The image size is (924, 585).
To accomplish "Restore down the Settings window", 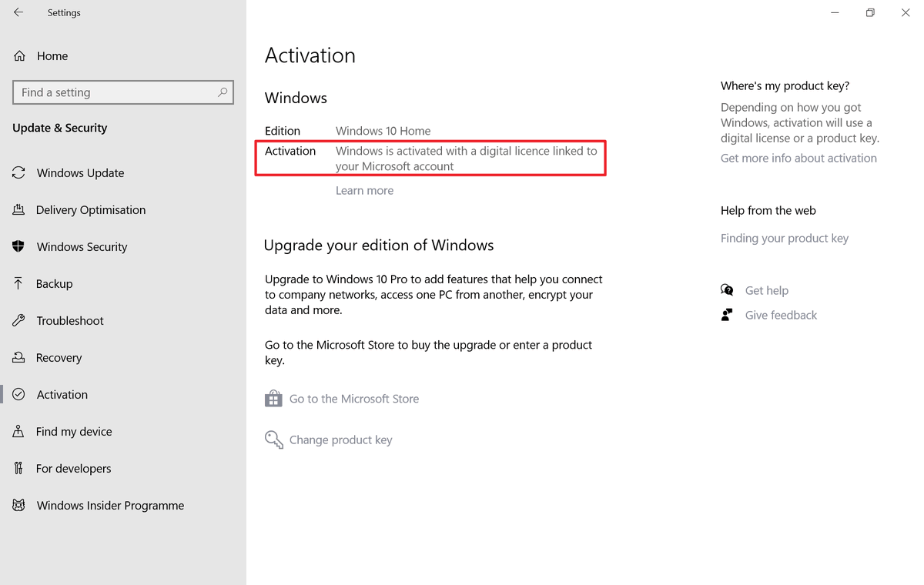I will [x=870, y=12].
